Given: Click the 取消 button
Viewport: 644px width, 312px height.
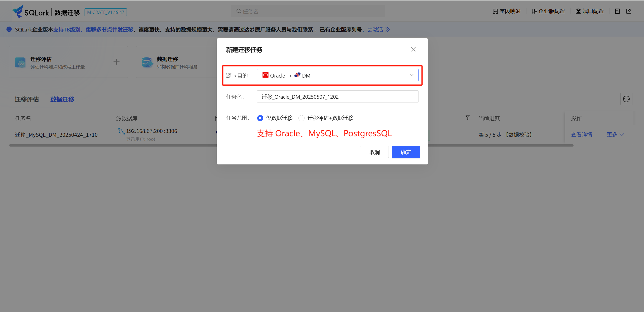Looking at the screenshot, I should tap(374, 152).
